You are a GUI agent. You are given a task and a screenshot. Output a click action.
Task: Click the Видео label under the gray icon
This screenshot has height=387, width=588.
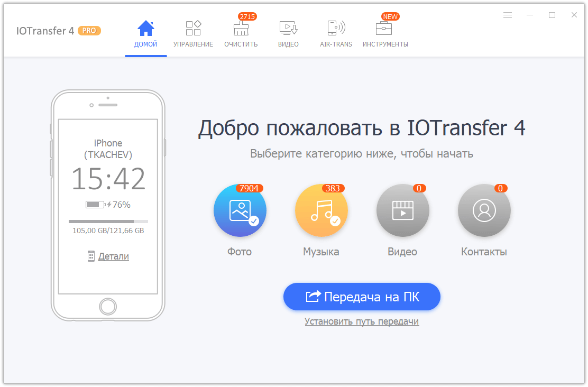pos(402,252)
